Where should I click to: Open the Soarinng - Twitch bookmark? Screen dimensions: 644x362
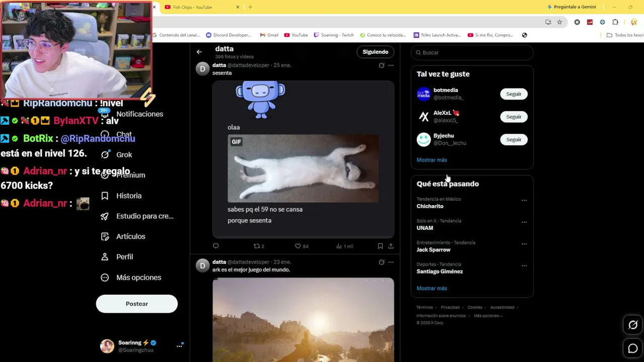click(x=334, y=35)
